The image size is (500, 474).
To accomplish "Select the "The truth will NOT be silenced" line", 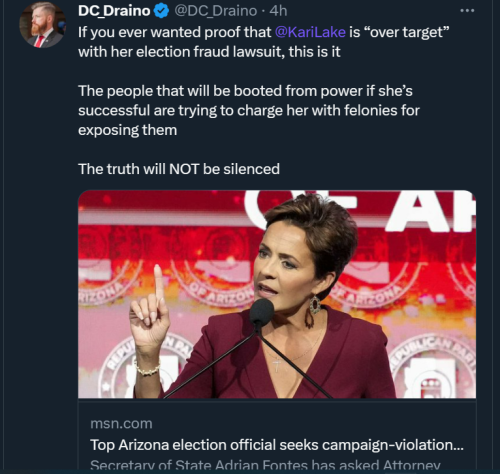I will [x=179, y=169].
